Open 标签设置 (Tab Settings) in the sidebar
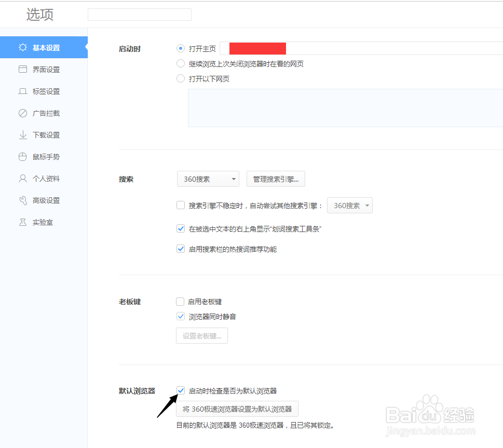The width and height of the screenshot is (503, 448). pos(22,91)
